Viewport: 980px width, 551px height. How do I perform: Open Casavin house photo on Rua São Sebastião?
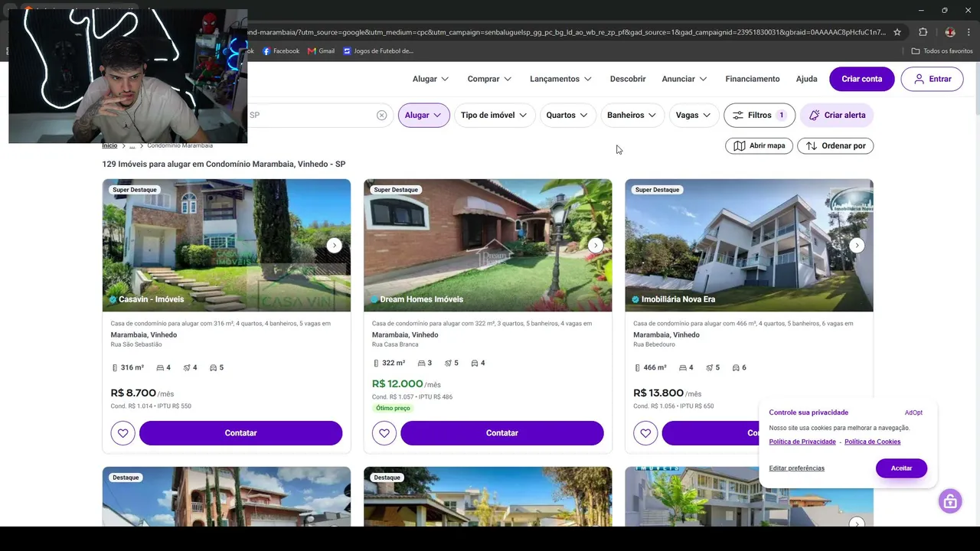227,246
